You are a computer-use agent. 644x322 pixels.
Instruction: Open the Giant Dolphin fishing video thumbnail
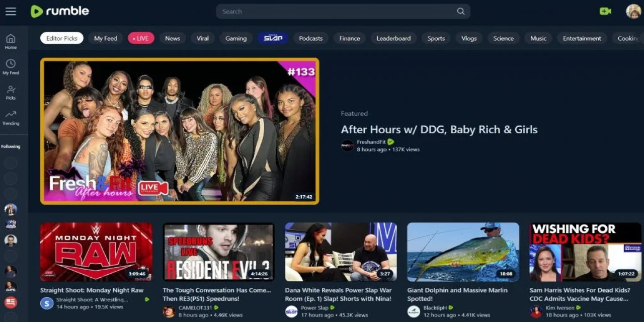(463, 252)
